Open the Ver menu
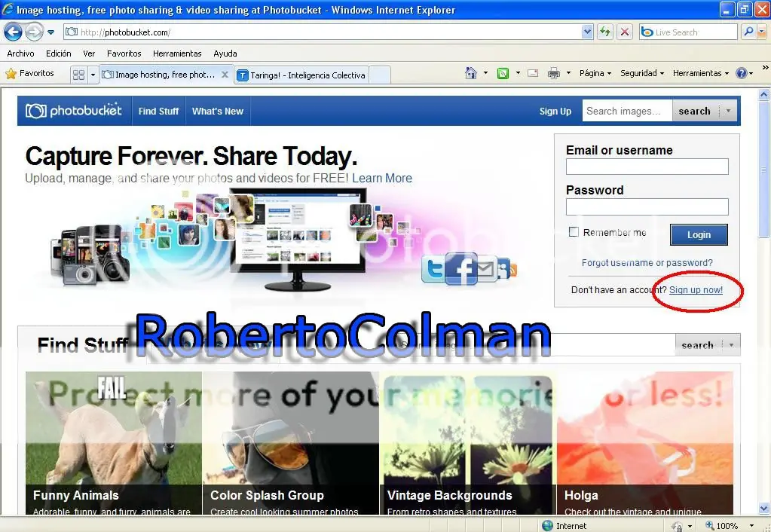The width and height of the screenshot is (771, 532). pos(89,54)
